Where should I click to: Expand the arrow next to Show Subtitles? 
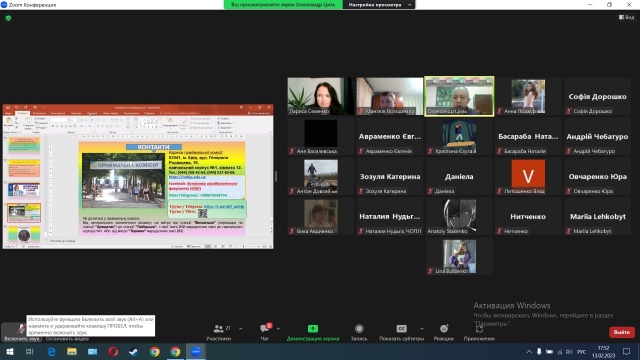422,329
